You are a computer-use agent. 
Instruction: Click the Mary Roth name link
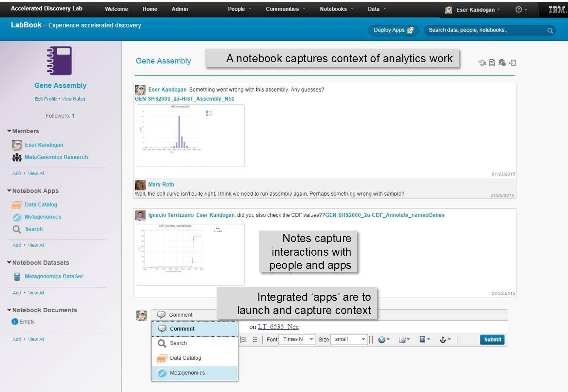[x=161, y=184]
